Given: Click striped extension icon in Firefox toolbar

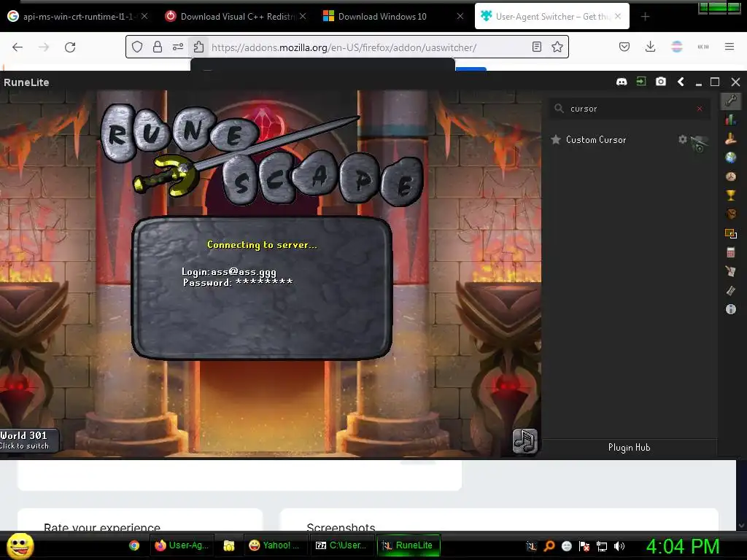Looking at the screenshot, I should [677, 47].
